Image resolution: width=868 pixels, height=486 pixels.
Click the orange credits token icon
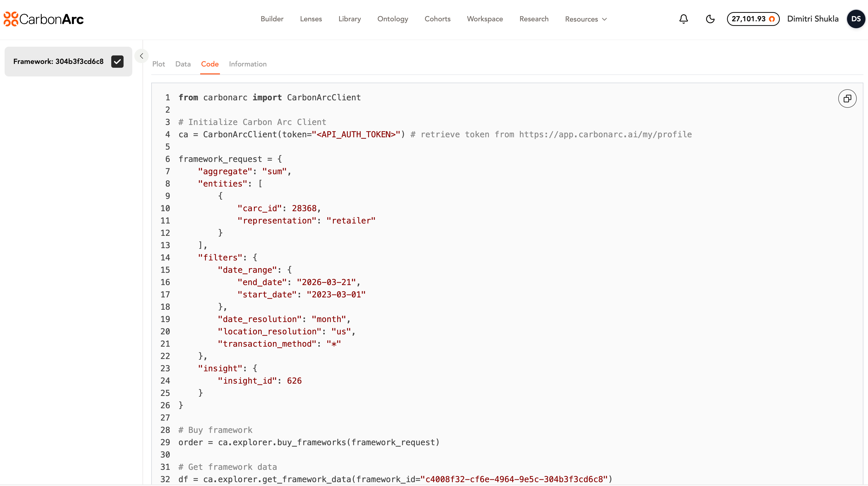[x=772, y=19]
